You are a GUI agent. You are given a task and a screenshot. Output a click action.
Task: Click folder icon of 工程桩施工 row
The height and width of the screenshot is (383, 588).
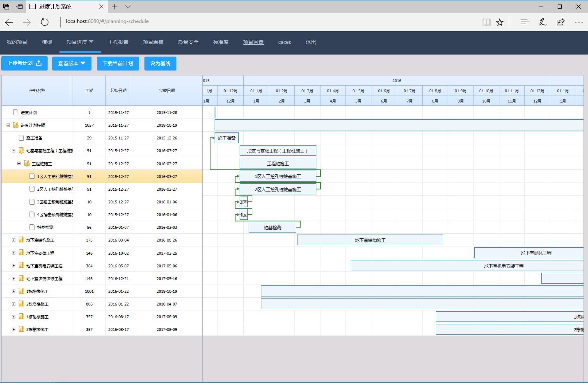27,164
